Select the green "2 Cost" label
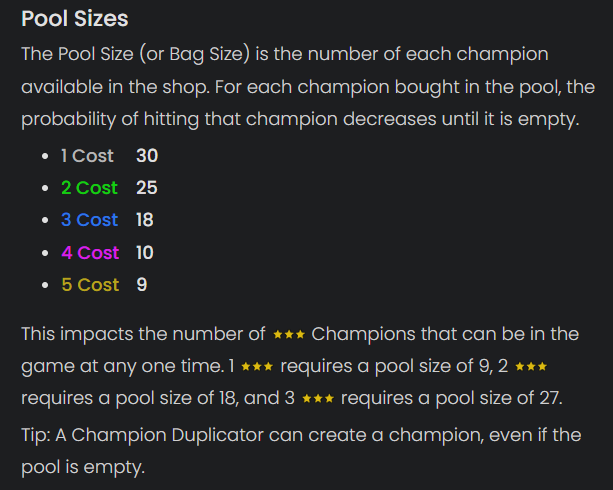 (89, 188)
